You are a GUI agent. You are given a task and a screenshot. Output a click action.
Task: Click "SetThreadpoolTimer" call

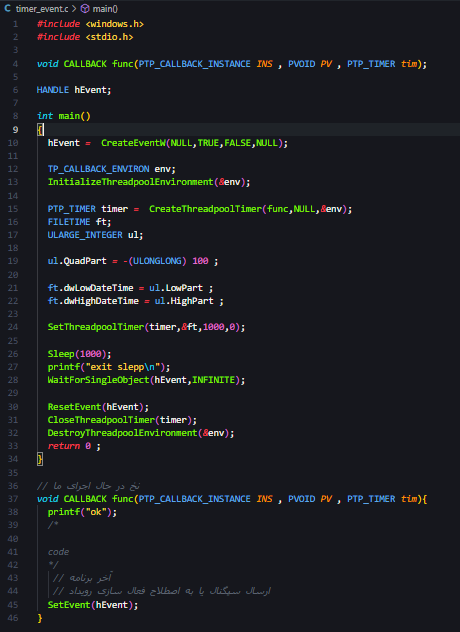(x=96, y=327)
